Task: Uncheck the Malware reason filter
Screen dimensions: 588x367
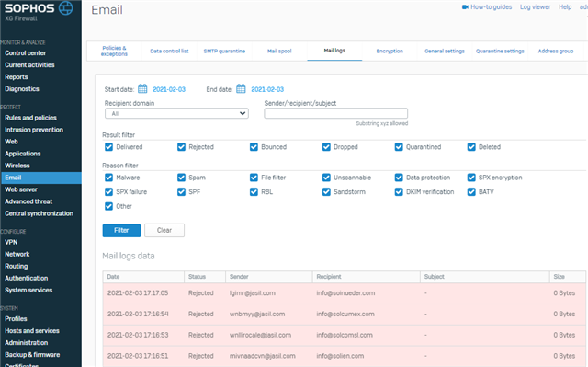Action: pyautogui.click(x=108, y=178)
